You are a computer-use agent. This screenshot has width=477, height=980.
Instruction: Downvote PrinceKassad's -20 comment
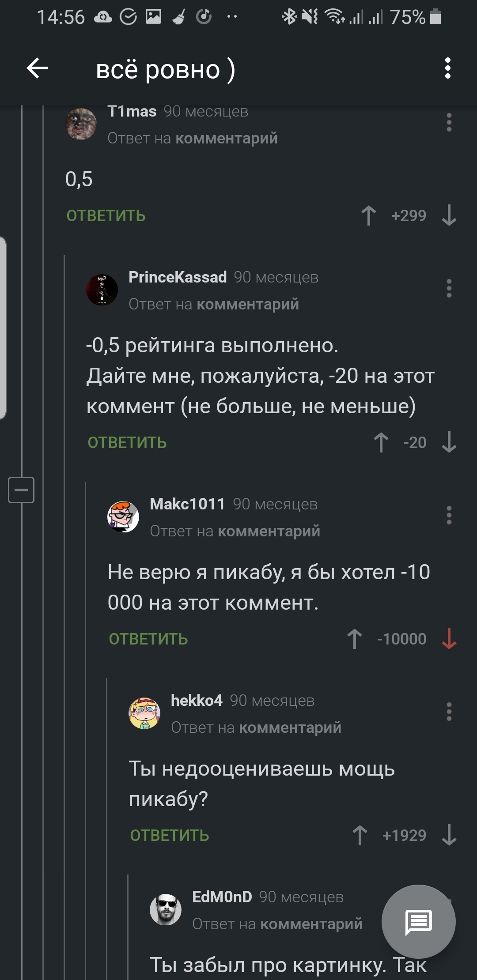tap(449, 443)
